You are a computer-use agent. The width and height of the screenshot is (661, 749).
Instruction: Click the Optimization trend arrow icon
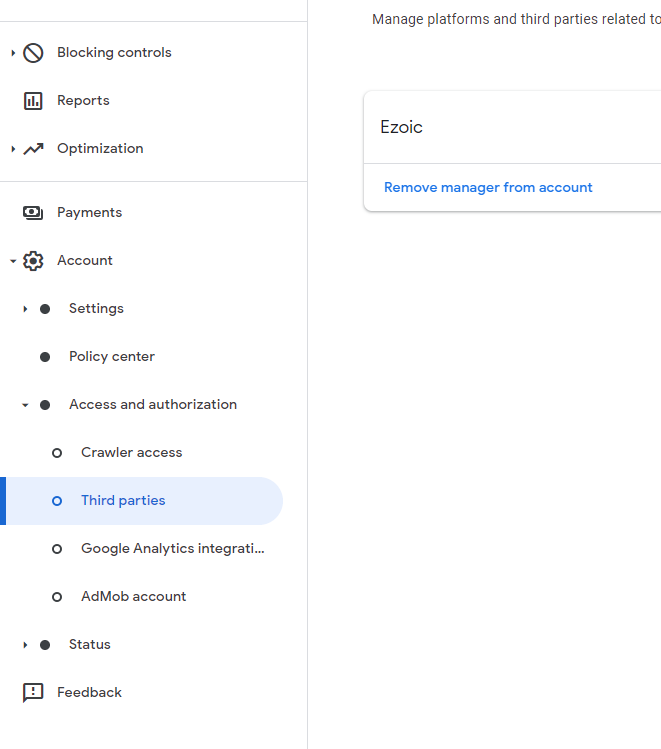(x=33, y=149)
